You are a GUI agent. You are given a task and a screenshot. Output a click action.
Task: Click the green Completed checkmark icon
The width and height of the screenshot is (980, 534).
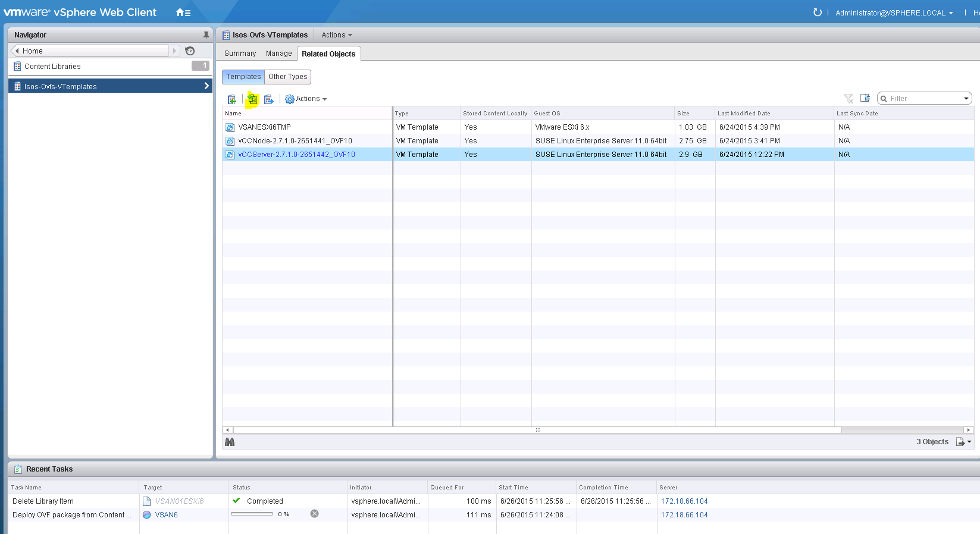[x=236, y=501]
